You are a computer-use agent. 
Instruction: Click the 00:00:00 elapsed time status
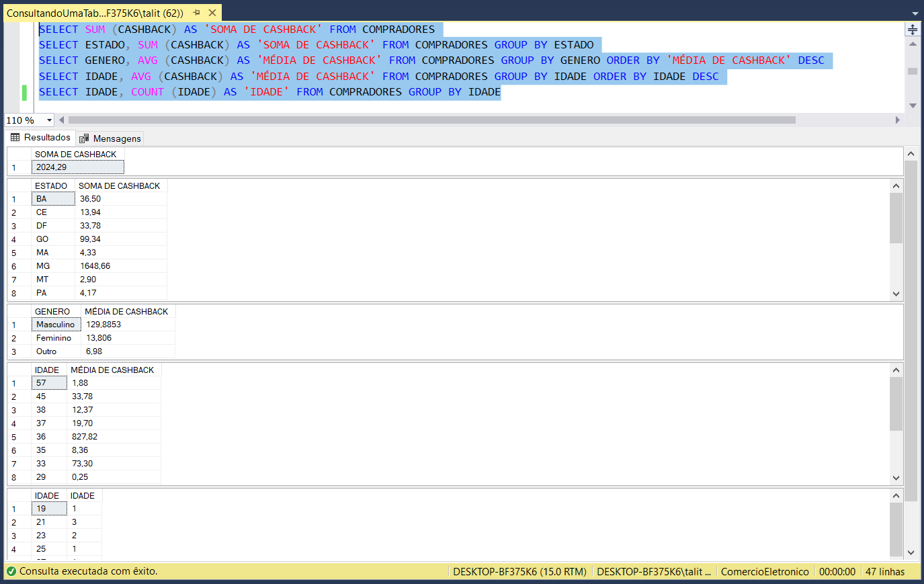tap(837, 572)
